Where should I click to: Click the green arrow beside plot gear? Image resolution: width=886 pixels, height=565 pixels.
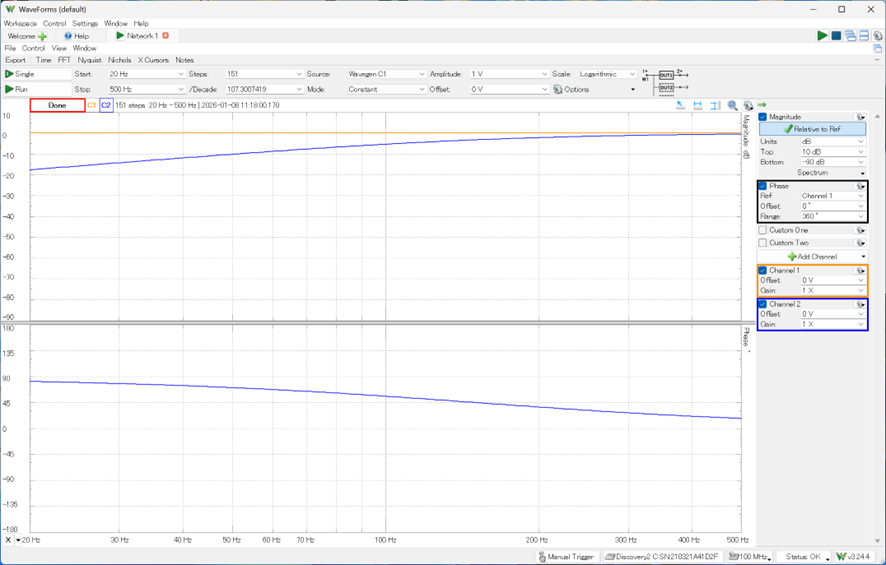click(761, 105)
